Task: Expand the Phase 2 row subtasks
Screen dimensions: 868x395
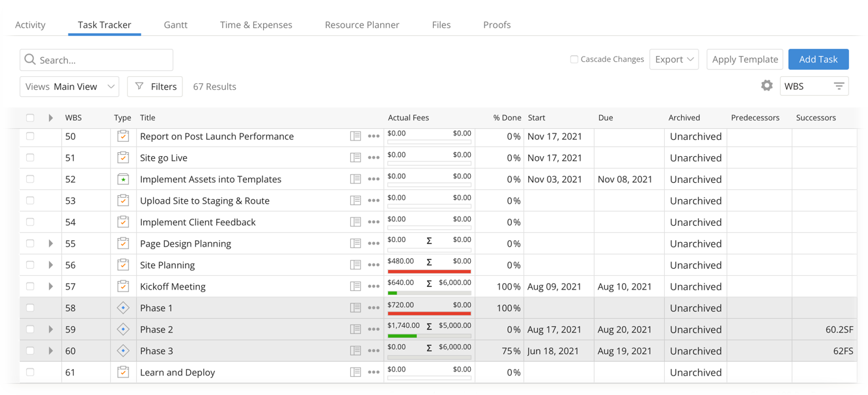Action: pos(51,329)
